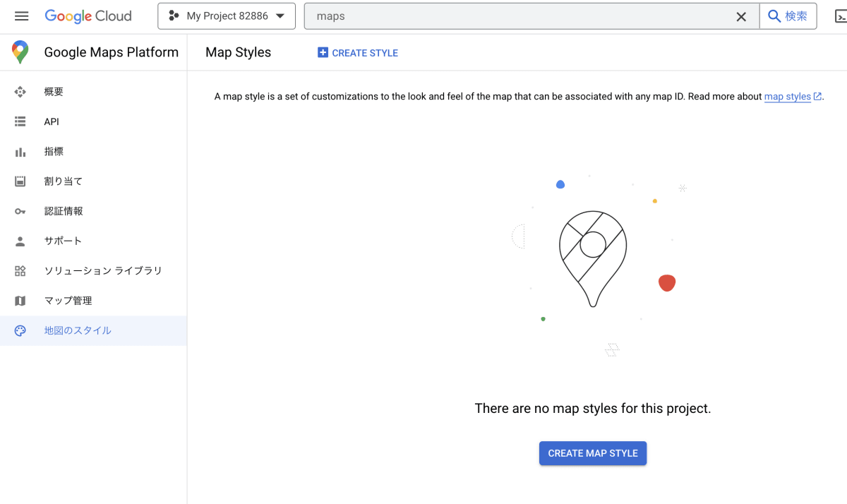Click the external link icon after map styles
847x504 pixels.
tap(817, 97)
